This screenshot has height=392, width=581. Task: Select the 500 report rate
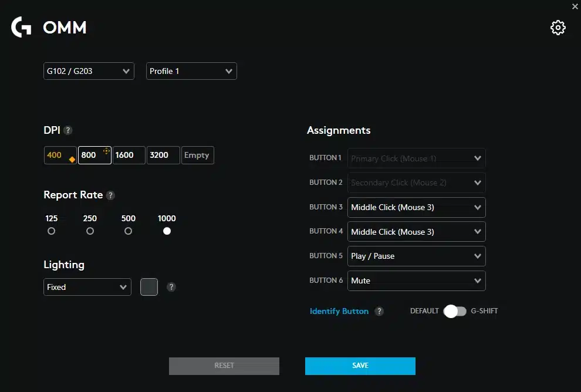[128, 231]
